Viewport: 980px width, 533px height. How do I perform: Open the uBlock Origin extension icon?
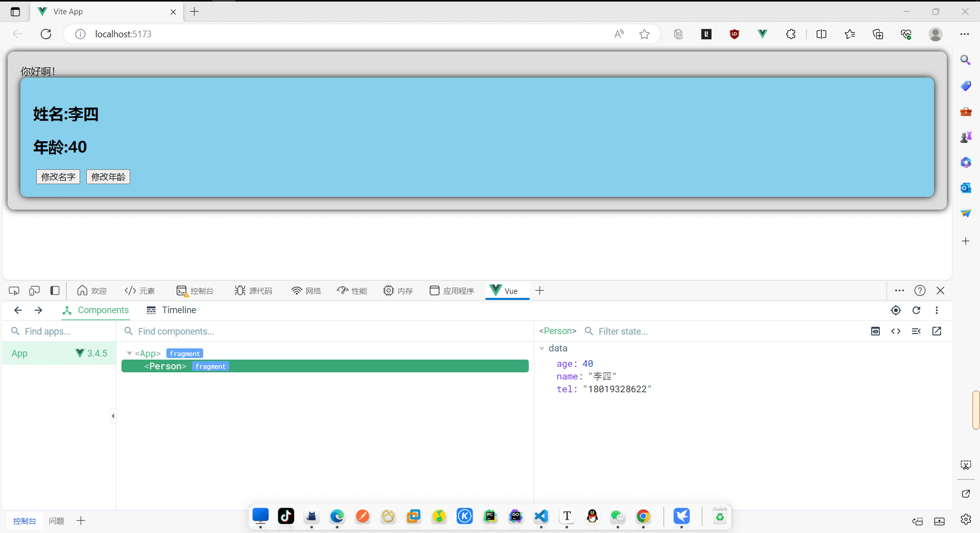734,34
